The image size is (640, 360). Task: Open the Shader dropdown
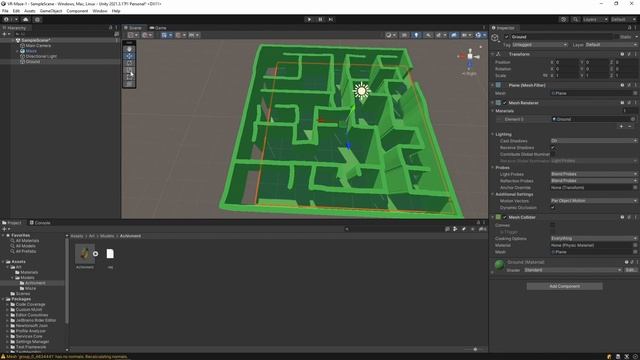coord(573,270)
